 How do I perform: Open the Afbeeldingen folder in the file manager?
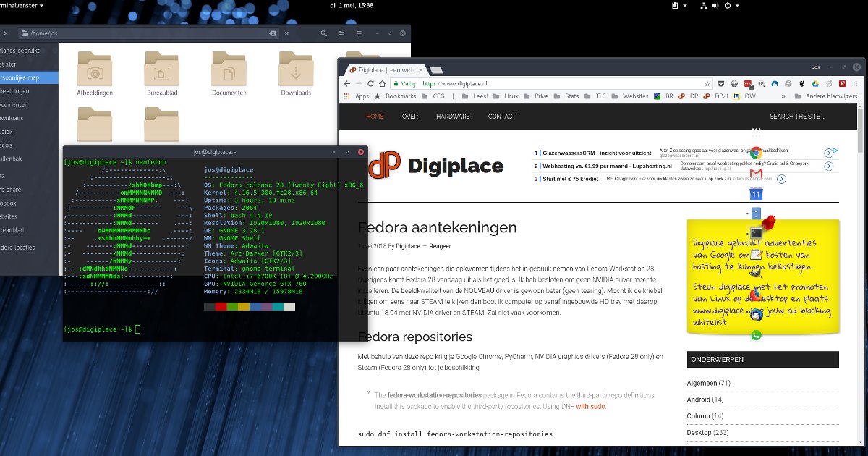pos(95,75)
